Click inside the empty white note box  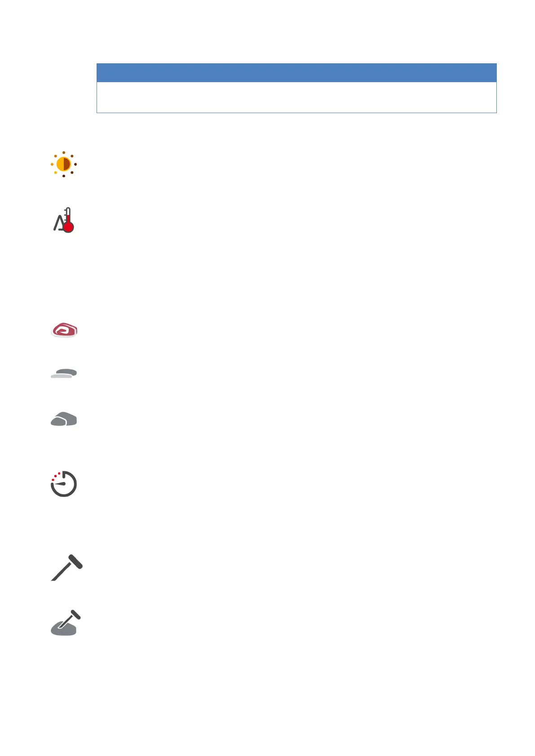[296, 97]
